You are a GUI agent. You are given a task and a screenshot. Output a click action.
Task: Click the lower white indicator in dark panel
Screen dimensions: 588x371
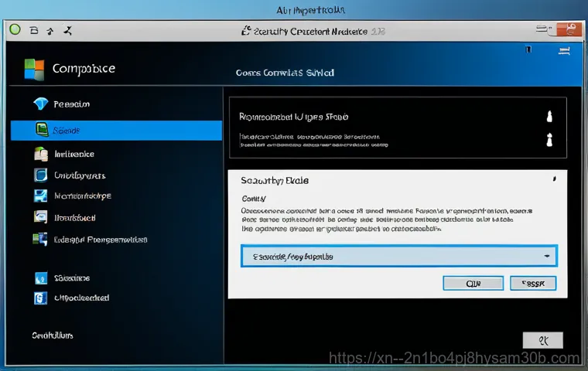[x=549, y=141]
